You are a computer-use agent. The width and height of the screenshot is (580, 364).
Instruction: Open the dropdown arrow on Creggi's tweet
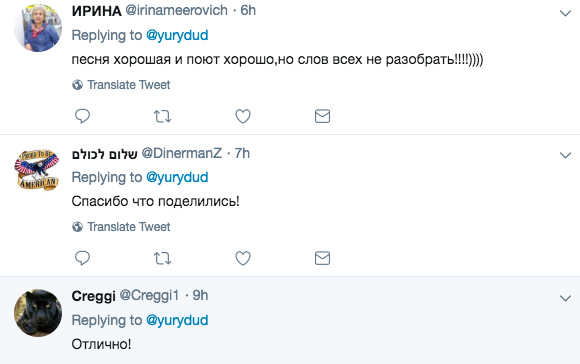(565, 298)
